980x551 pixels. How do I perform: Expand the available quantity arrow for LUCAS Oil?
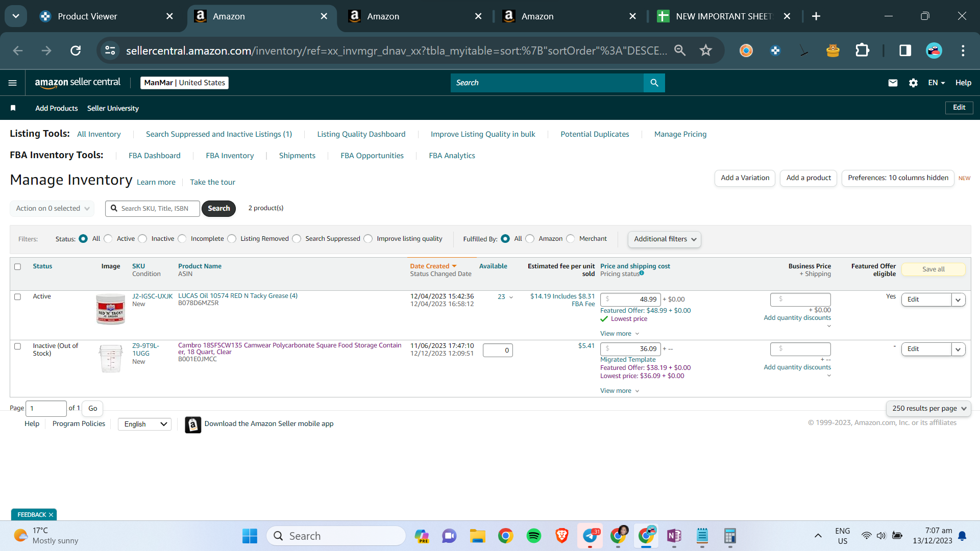(511, 297)
